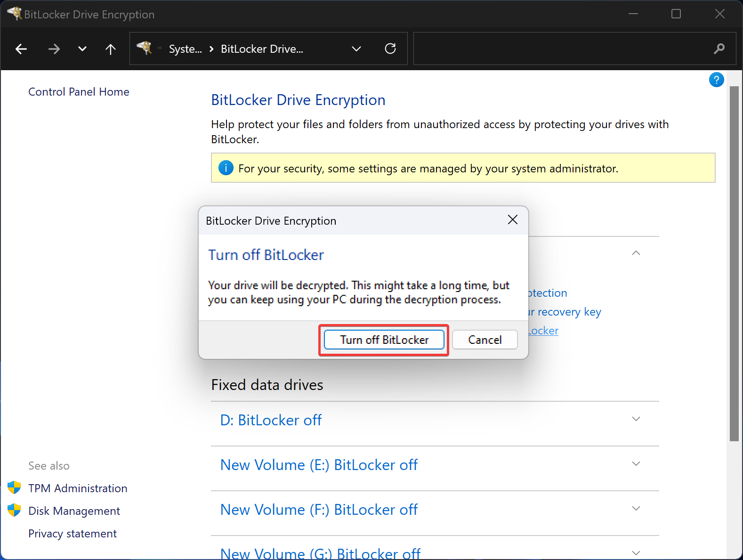Viewport: 743px width, 560px height.
Task: Click the forward navigation arrow
Action: pos(54,49)
